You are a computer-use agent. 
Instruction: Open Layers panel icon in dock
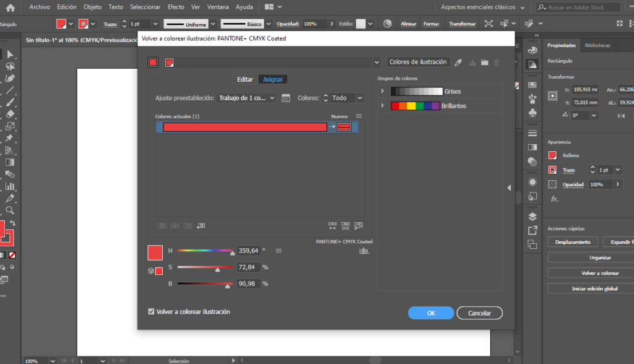point(532,217)
